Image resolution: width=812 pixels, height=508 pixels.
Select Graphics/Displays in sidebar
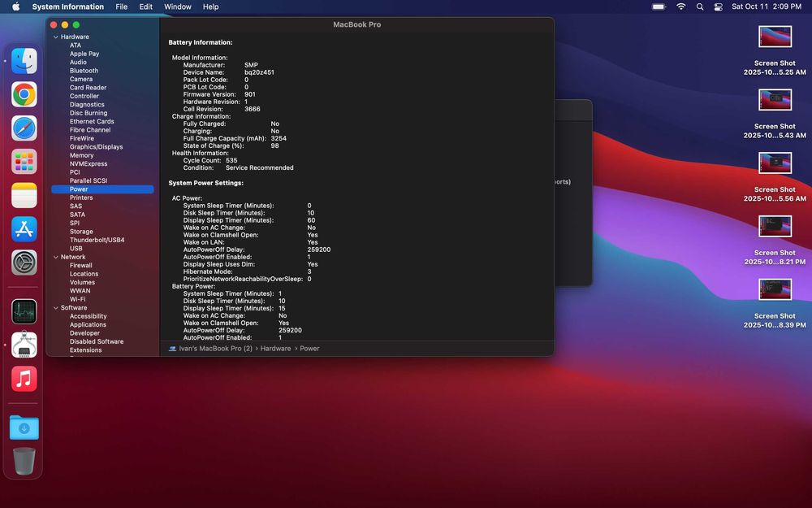(x=96, y=147)
